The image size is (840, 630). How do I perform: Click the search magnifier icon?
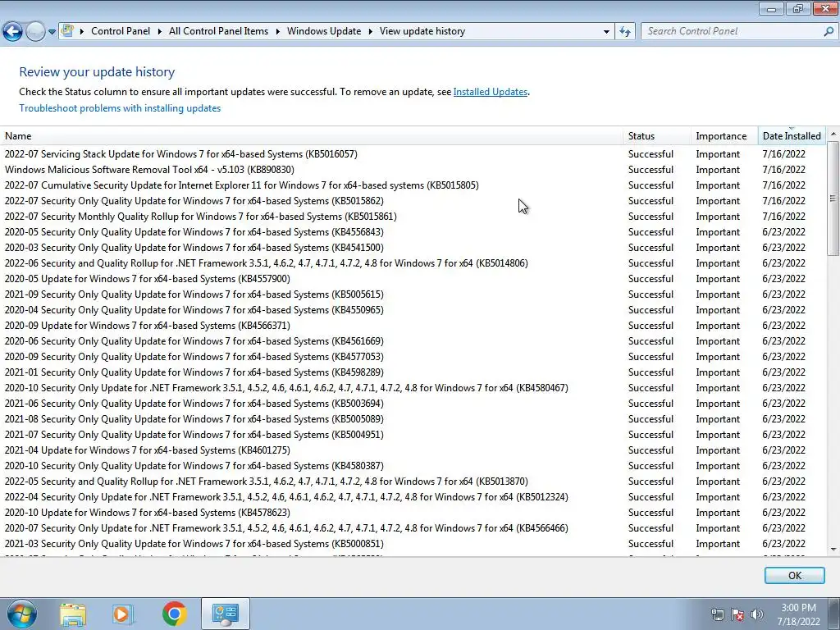coord(829,31)
